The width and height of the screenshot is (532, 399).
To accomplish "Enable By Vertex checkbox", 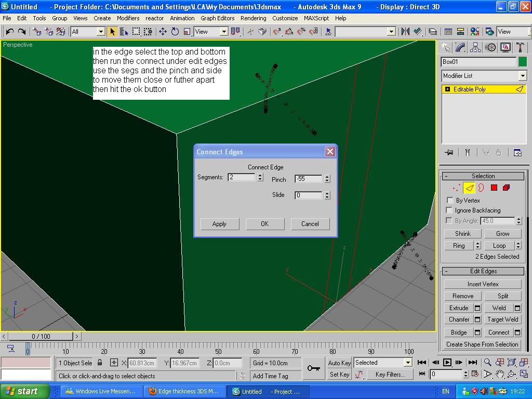I will coord(450,200).
